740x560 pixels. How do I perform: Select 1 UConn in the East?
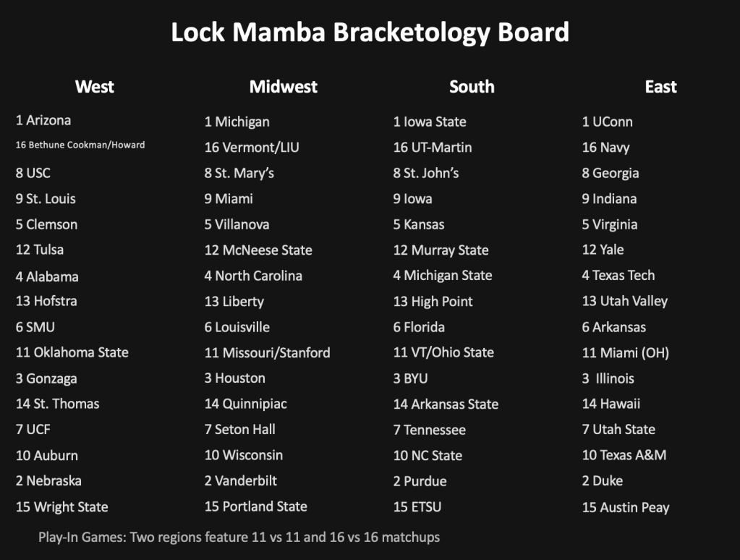tap(607, 122)
